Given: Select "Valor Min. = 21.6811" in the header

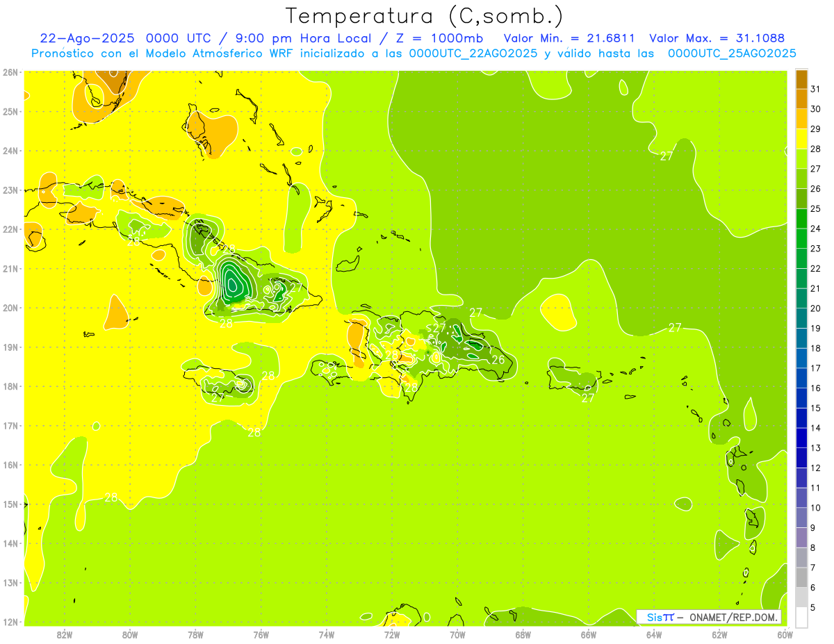Looking at the screenshot, I should tap(569, 38).
